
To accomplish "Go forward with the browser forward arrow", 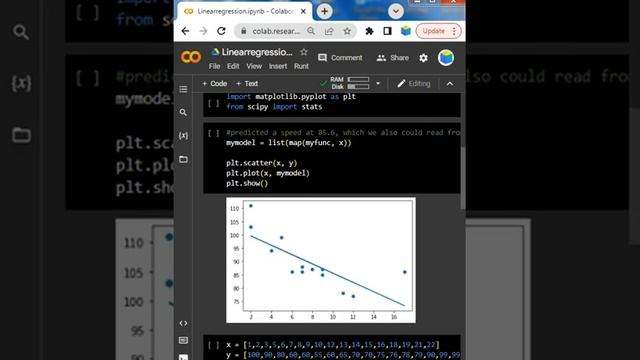I will point(203,31).
